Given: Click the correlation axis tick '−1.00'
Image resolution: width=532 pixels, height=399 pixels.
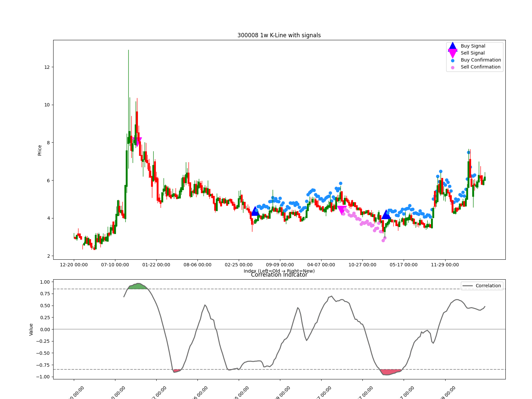Looking at the screenshot, I should (x=43, y=377).
